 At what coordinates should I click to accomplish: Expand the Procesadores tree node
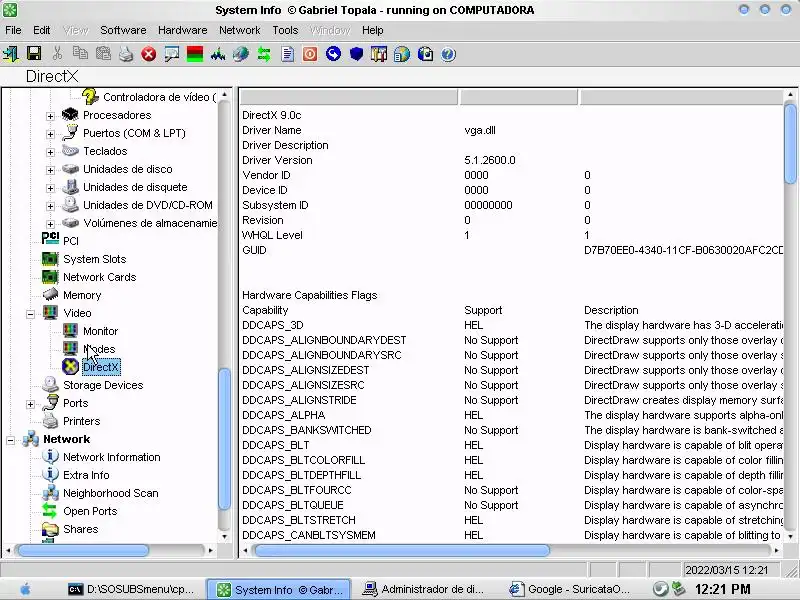pyautogui.click(x=50, y=116)
